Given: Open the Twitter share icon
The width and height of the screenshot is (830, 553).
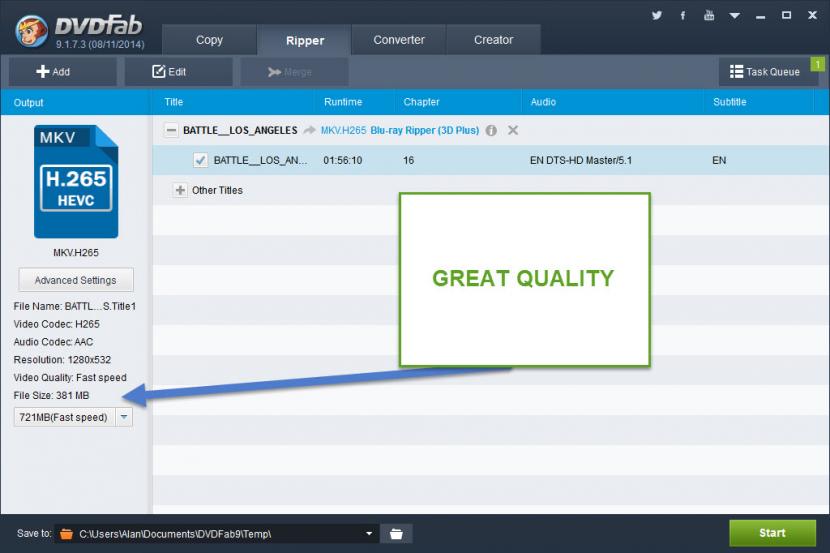Looking at the screenshot, I should [x=656, y=15].
